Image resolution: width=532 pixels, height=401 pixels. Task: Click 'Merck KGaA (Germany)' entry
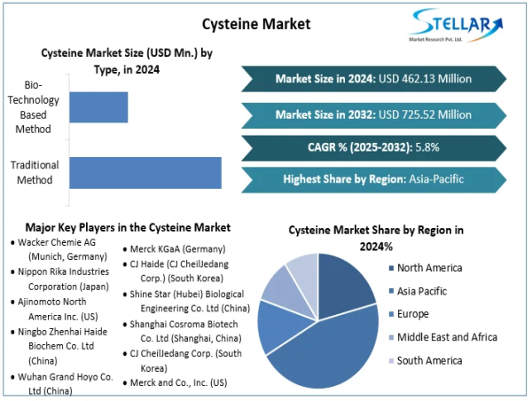coord(174,249)
